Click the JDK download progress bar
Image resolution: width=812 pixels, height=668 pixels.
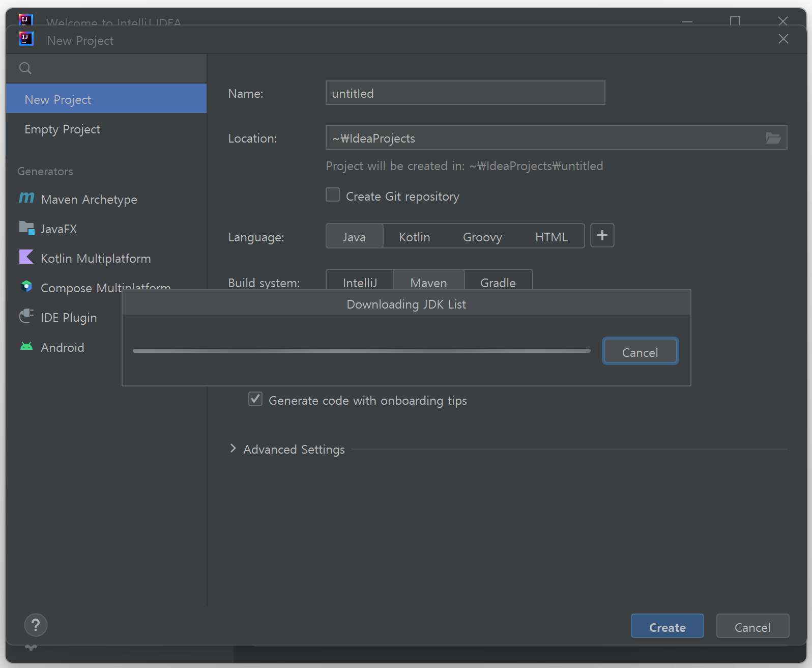362,351
